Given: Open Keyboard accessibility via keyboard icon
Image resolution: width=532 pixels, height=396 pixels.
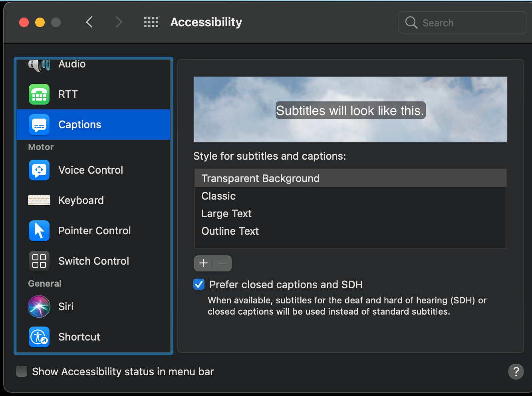Looking at the screenshot, I should pos(39,200).
